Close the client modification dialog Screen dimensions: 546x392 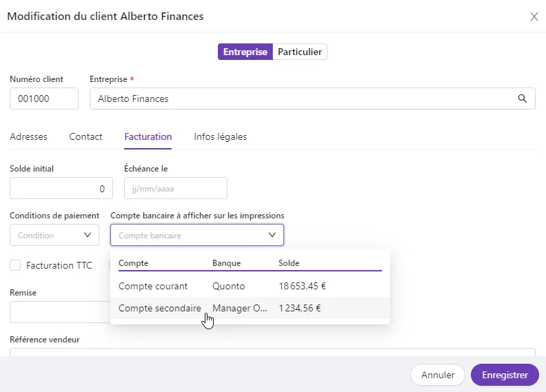pyautogui.click(x=534, y=17)
